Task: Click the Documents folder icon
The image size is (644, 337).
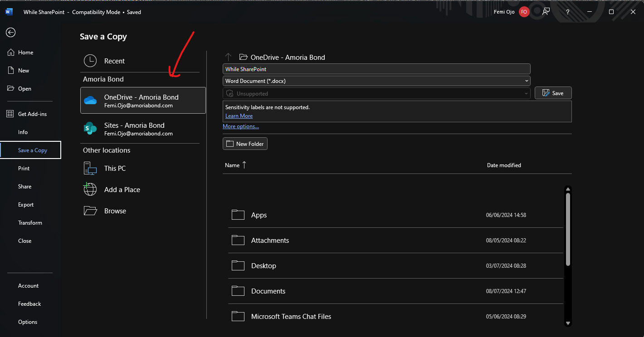Action: (x=238, y=291)
